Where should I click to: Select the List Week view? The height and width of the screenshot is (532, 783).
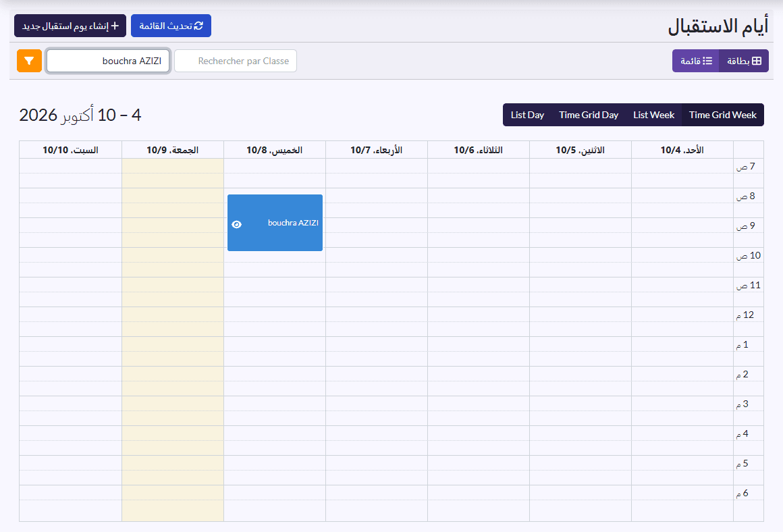click(653, 115)
